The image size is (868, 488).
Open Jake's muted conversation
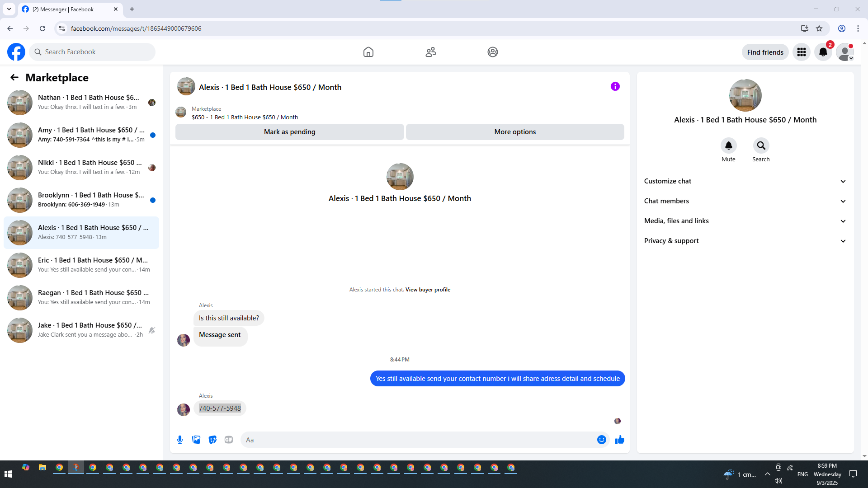[81, 330]
